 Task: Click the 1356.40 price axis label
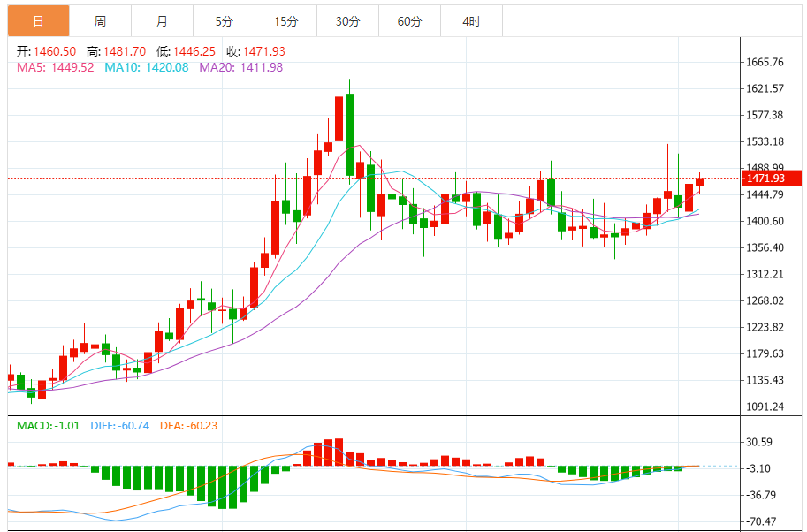[x=765, y=247]
